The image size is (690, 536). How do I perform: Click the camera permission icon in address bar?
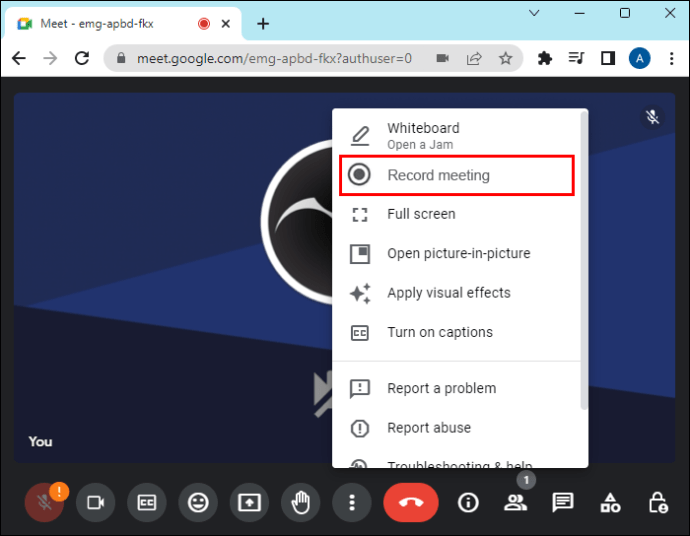coord(442,58)
